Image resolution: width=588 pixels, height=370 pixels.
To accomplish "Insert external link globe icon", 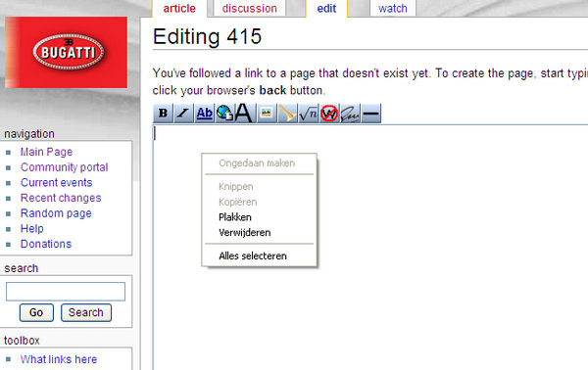I will pyautogui.click(x=224, y=114).
